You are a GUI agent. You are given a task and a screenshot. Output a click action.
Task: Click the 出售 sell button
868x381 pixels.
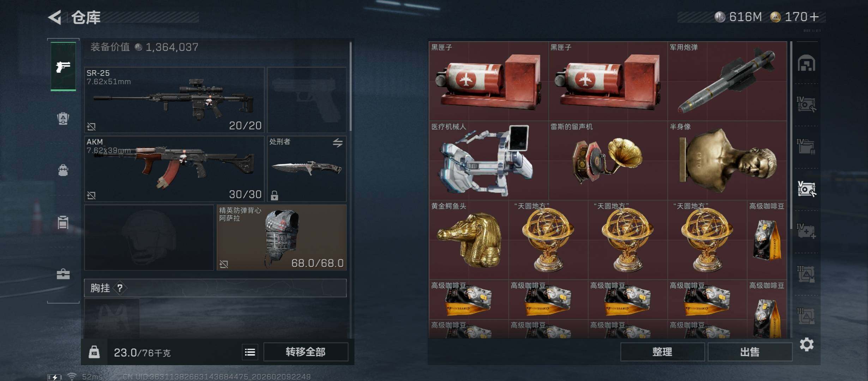(x=750, y=352)
